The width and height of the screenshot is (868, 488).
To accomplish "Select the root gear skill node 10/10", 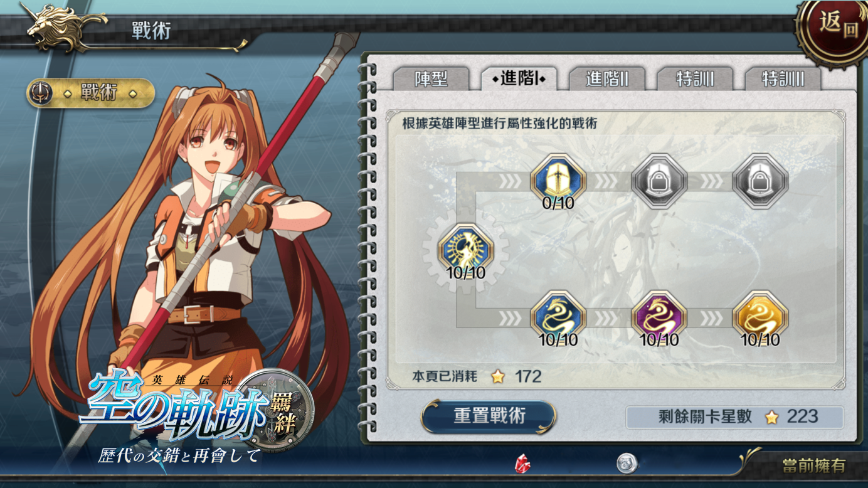I will [465, 250].
